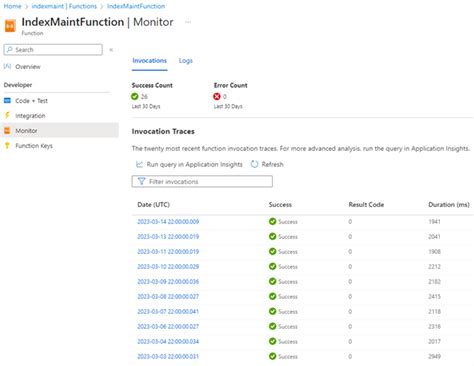Click the green success icon on 2023-03-13 row

[273, 236]
